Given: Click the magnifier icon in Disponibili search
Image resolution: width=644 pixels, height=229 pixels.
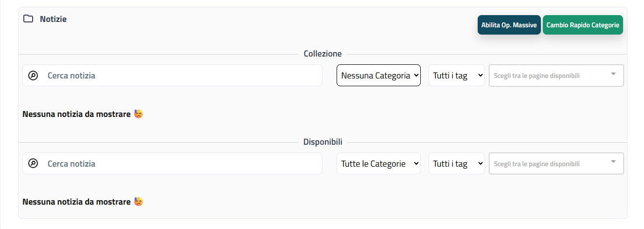Looking at the screenshot, I should click(33, 164).
